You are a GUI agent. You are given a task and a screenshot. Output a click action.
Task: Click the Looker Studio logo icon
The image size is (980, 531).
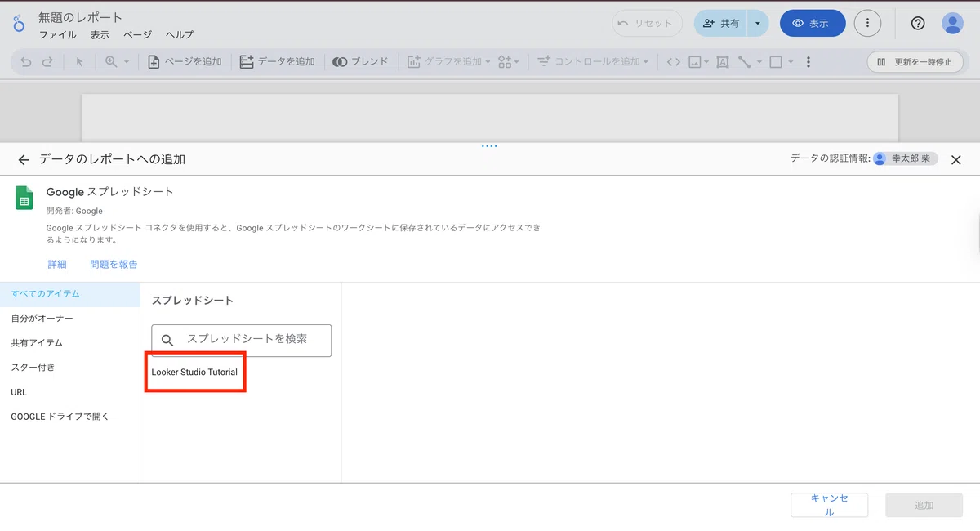(x=19, y=24)
